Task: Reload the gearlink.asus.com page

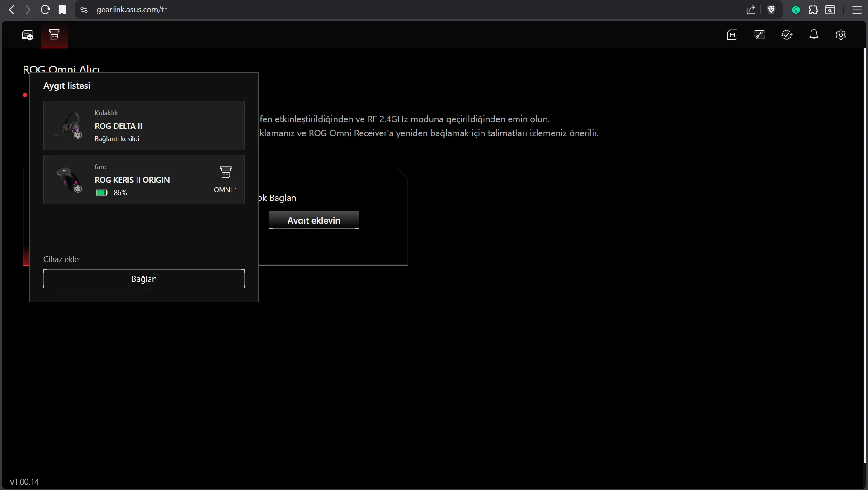Action: pos(45,10)
